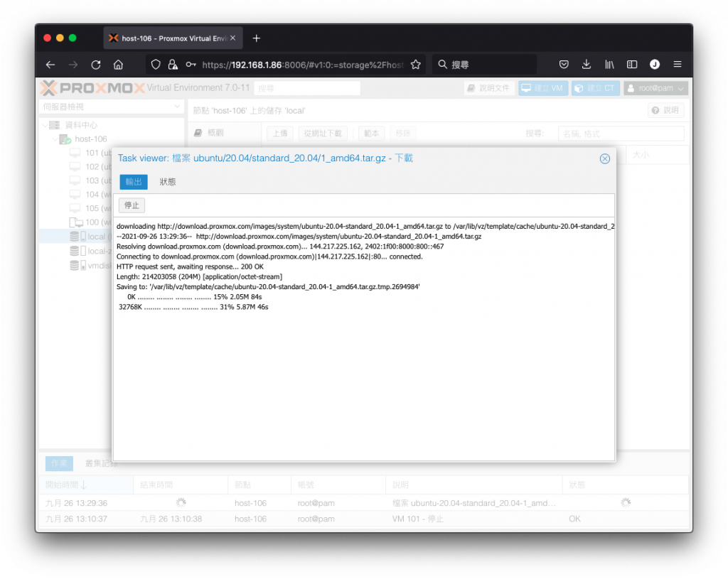Click the browser address bar URL
This screenshot has width=728, height=579.
pos(303,65)
